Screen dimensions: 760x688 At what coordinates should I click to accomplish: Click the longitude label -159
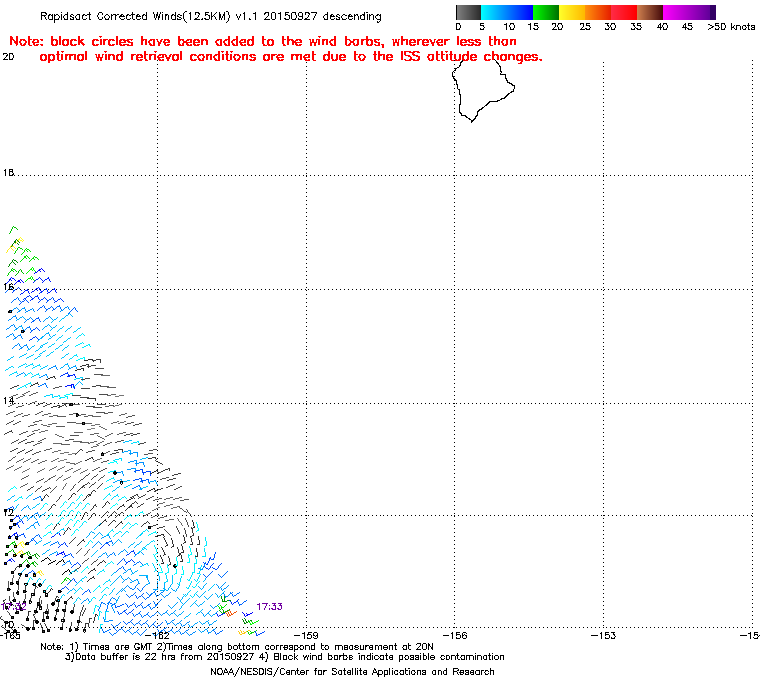click(306, 636)
